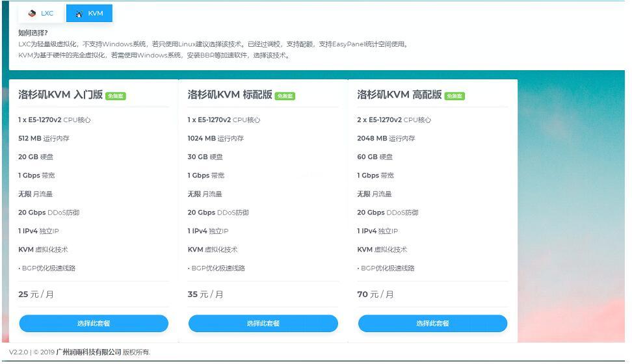
Task: Click green badge beside 入门版 title
Action: click(x=116, y=96)
